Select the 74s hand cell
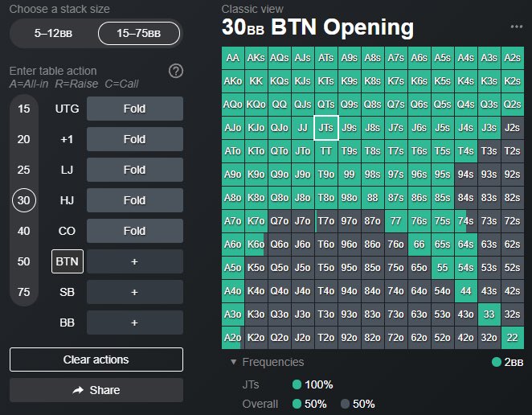 (x=466, y=221)
